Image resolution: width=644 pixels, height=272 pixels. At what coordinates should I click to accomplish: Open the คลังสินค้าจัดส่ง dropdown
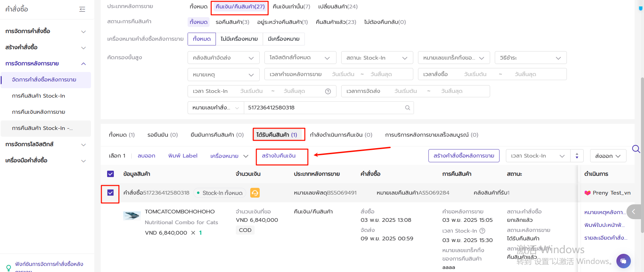(223, 58)
